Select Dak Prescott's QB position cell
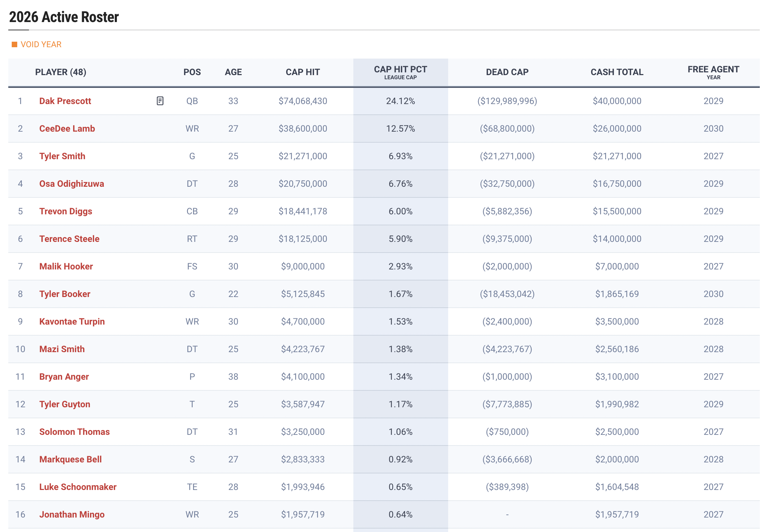 tap(192, 101)
